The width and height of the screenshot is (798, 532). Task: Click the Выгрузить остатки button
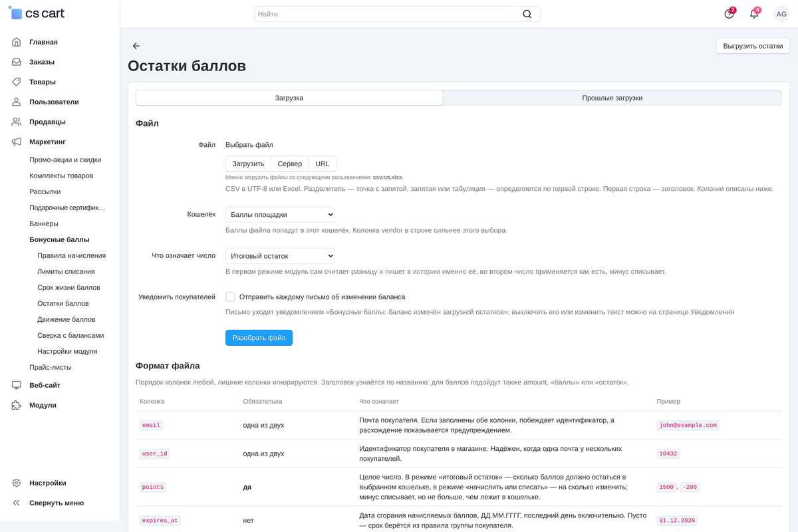pyautogui.click(x=753, y=47)
